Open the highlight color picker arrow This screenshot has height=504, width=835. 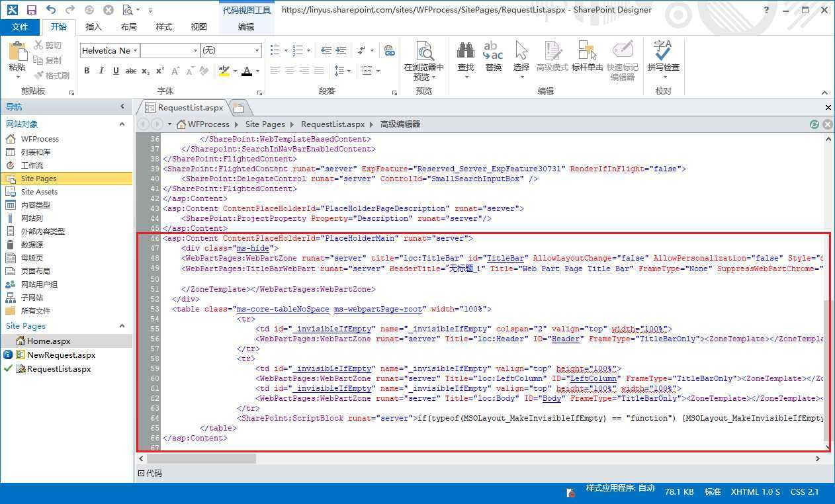[x=234, y=71]
